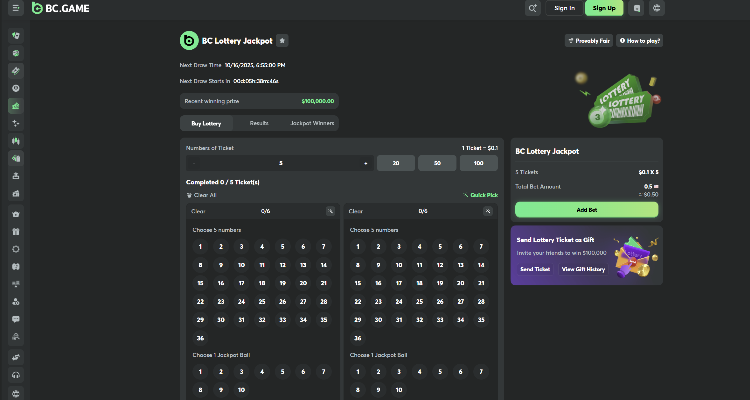Screen dimensions: 750x400
Task: Select number 25 on the second ticket
Action: 419,301
